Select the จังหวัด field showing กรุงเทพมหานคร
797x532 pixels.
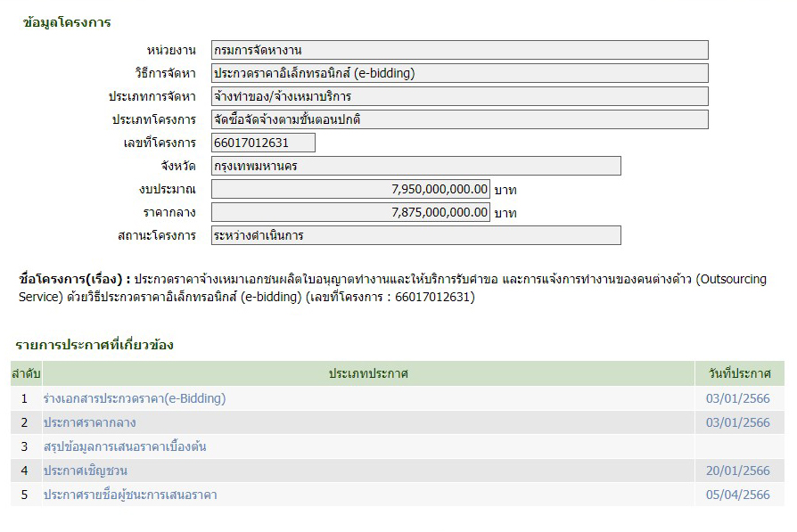coord(415,166)
